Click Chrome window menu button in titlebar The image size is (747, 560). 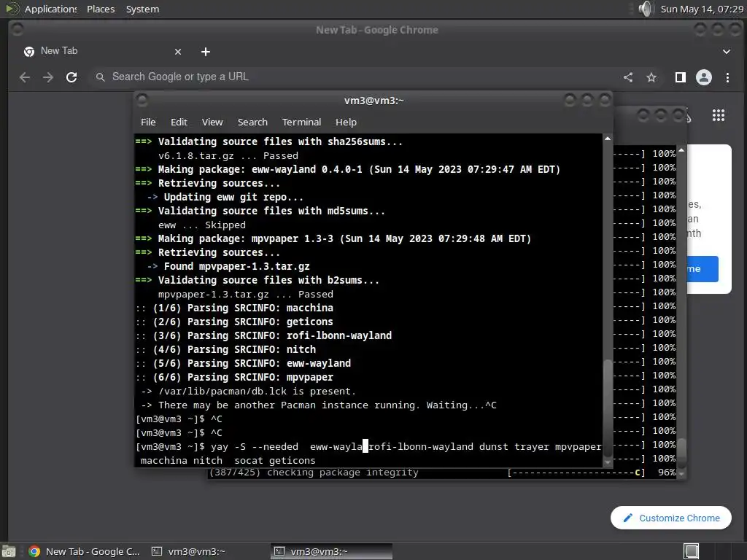pyautogui.click(x=18, y=29)
